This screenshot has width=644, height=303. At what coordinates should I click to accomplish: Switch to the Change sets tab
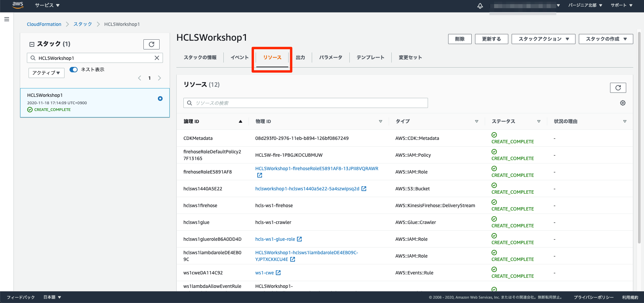click(410, 58)
